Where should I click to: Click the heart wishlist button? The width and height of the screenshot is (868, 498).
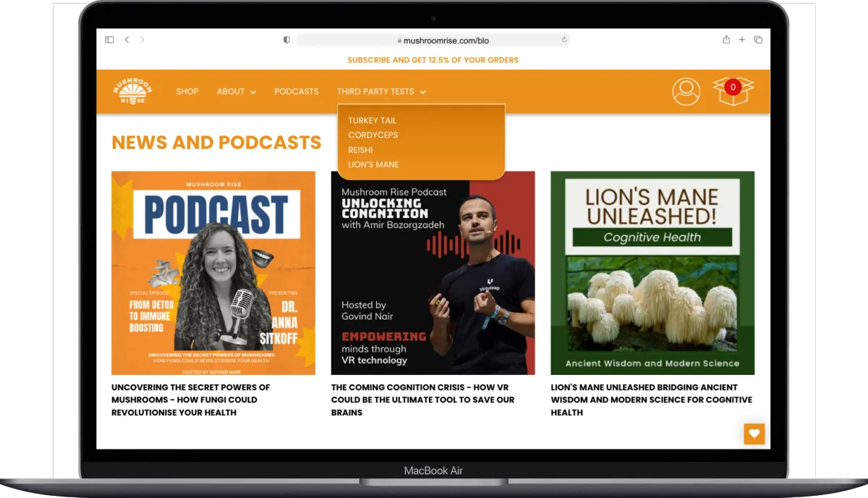[x=754, y=434]
